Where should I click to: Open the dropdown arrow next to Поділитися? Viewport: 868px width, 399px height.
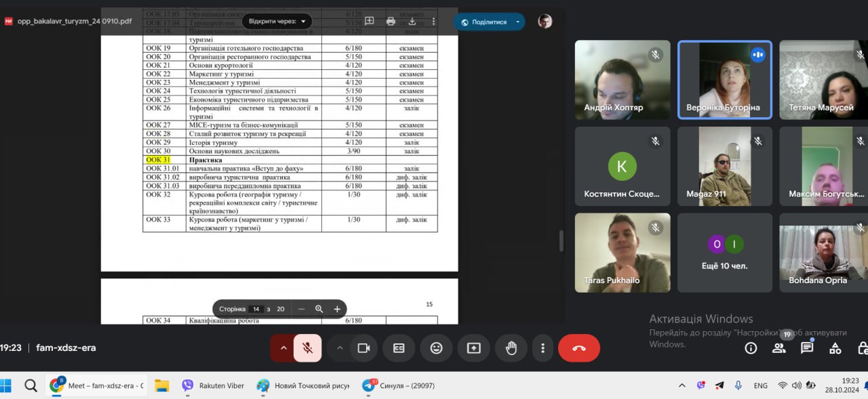(x=517, y=22)
